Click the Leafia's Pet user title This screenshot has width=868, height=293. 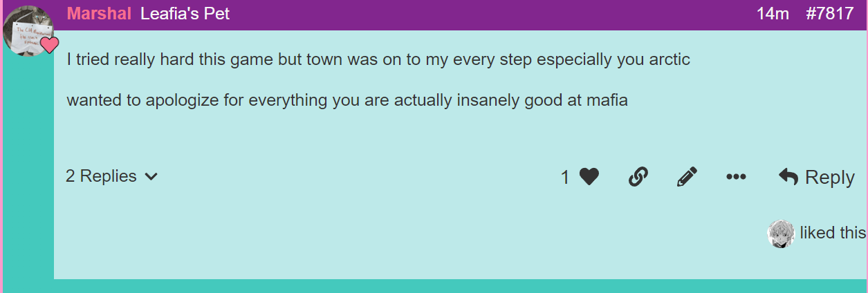[x=185, y=14]
